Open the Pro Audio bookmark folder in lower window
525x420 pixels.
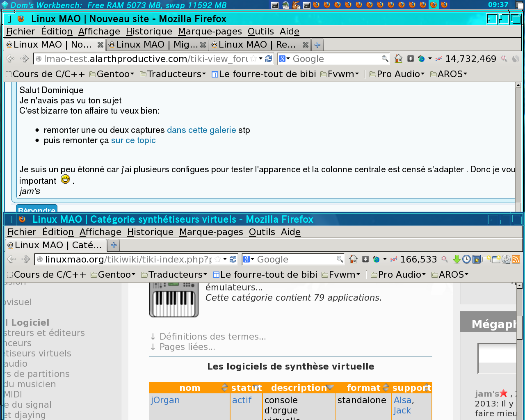tap(398, 275)
